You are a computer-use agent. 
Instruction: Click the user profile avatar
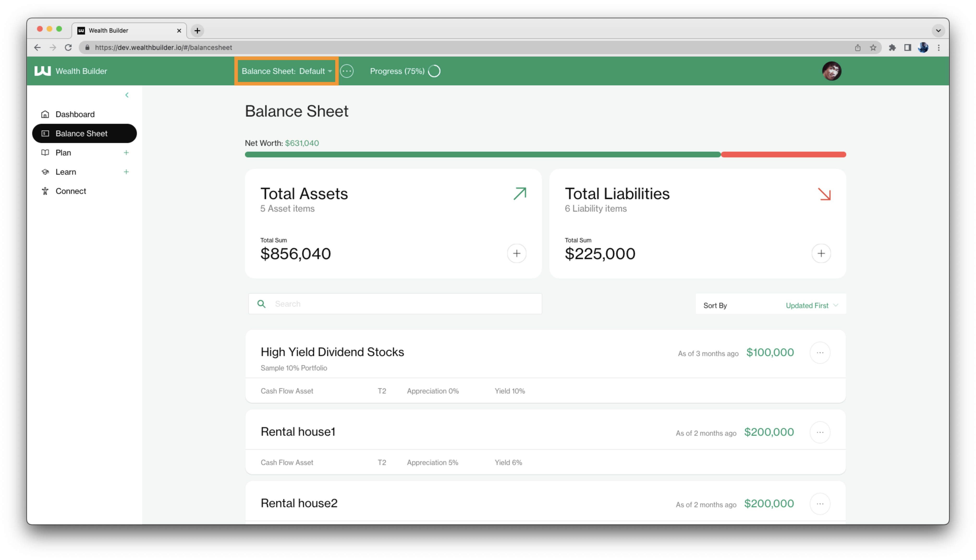(x=832, y=71)
